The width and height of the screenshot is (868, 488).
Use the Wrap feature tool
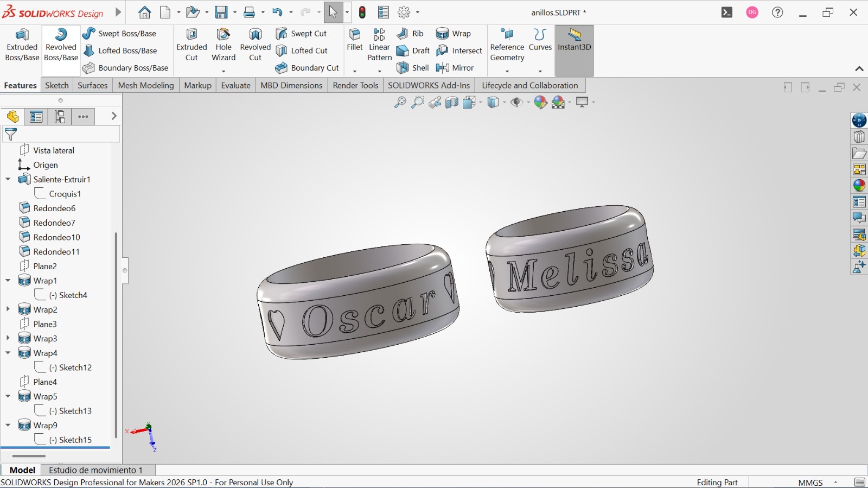point(454,34)
